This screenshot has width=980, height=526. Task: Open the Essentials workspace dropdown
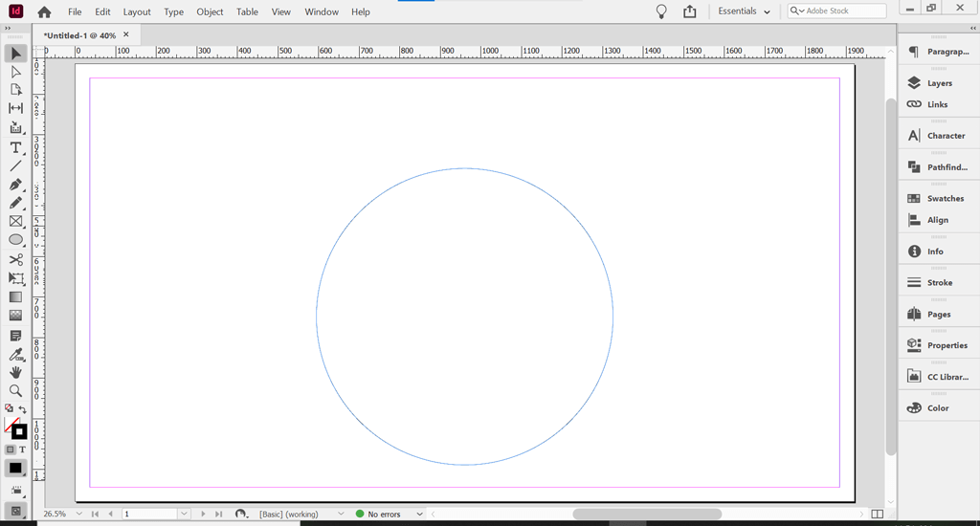coord(745,11)
